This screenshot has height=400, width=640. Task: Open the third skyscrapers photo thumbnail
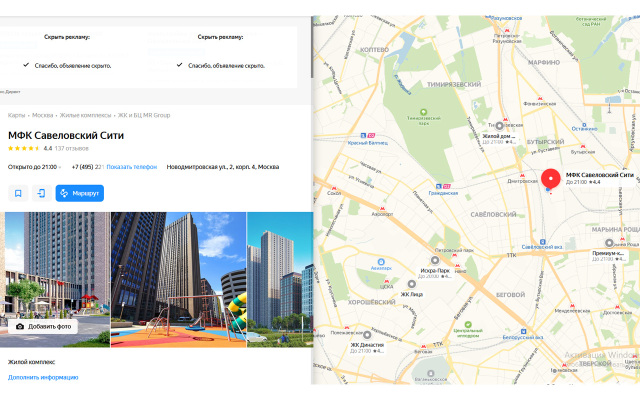tap(280, 280)
